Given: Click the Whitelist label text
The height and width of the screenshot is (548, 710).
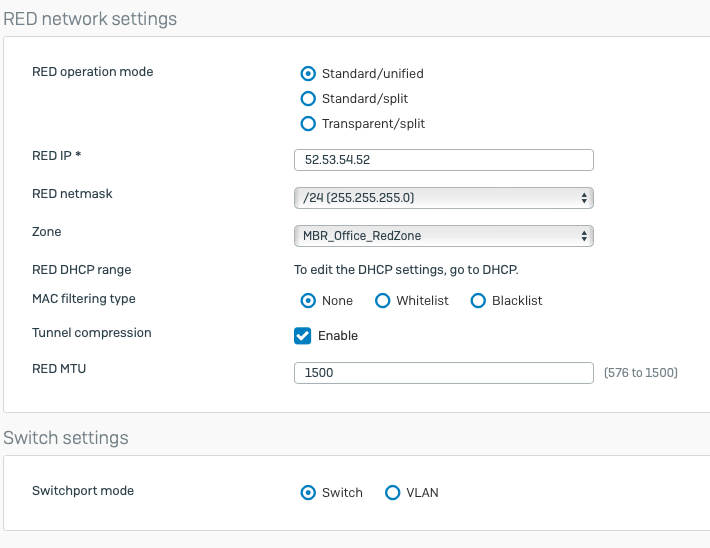Looking at the screenshot, I should 422,301.
